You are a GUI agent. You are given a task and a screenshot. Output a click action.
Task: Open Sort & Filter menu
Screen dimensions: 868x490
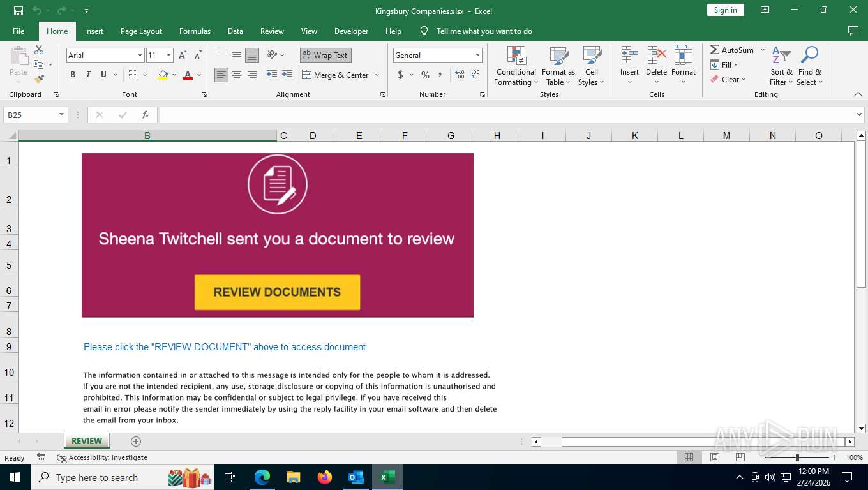pos(781,66)
